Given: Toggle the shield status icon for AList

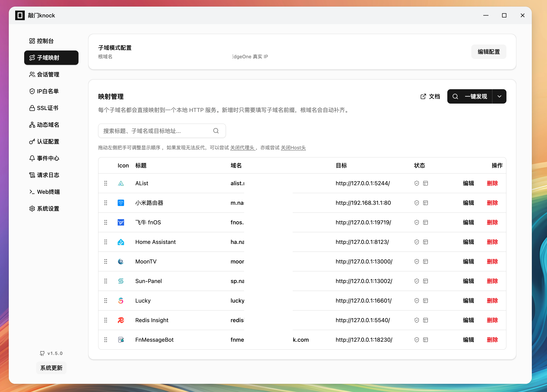Looking at the screenshot, I should [417, 183].
